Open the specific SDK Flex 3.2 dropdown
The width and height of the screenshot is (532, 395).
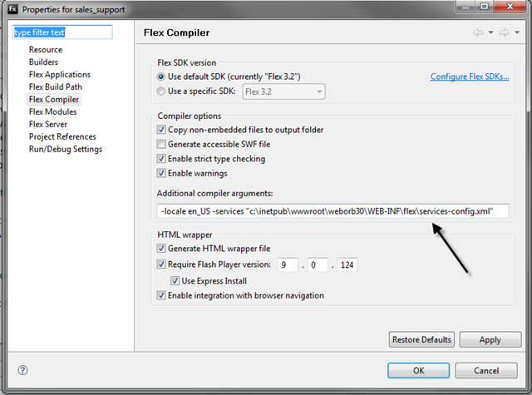coord(283,91)
